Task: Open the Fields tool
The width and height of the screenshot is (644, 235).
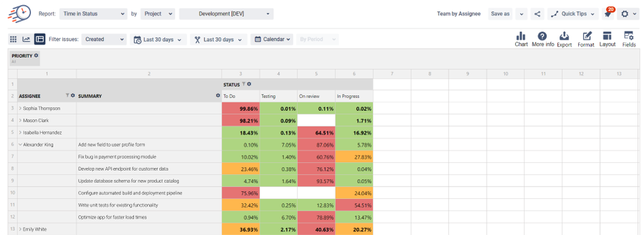Action: pos(629,39)
